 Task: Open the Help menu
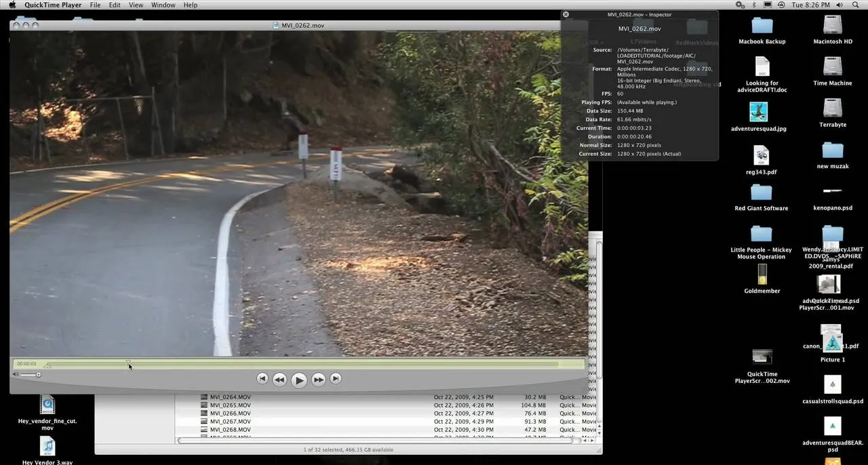click(191, 5)
